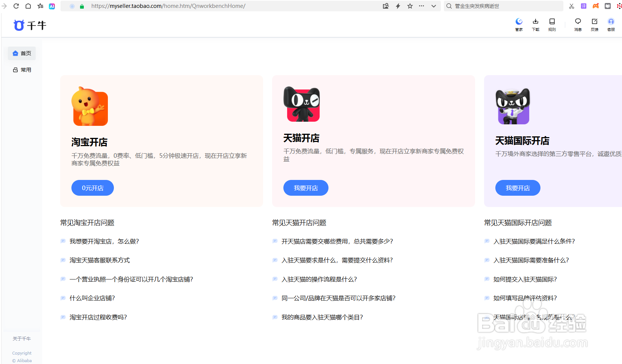Click the 0元开店 button
Screen dimensions: 622x364
pyautogui.click(x=92, y=188)
